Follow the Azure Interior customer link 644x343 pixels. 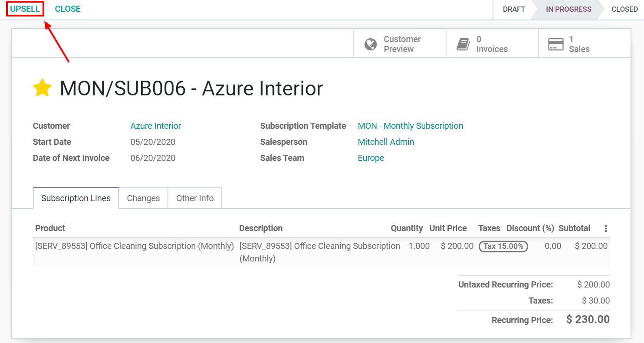(x=155, y=126)
